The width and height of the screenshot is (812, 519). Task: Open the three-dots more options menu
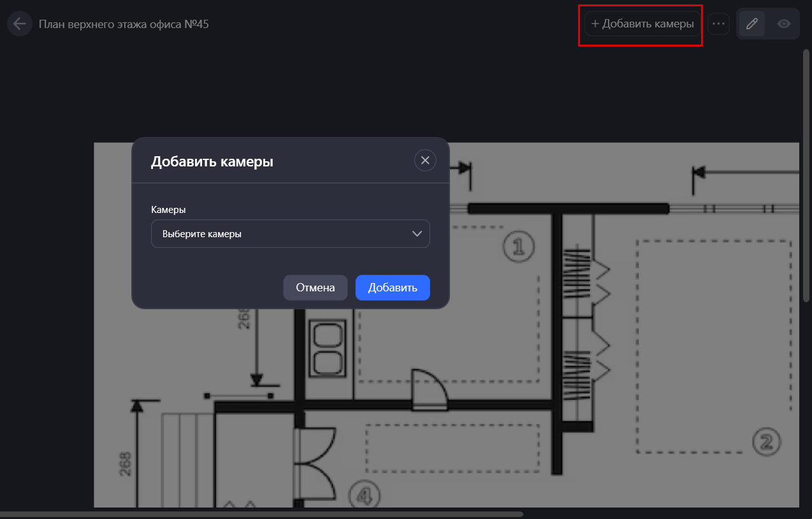(718, 24)
